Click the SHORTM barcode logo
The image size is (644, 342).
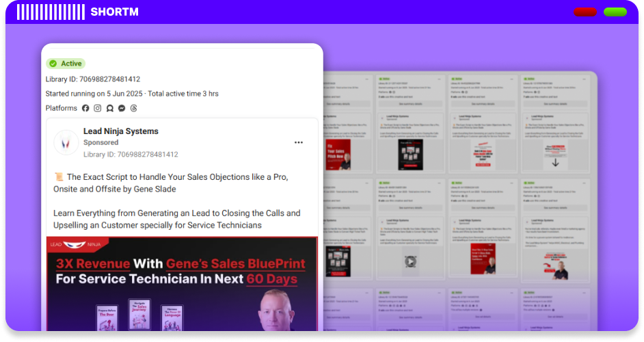click(51, 12)
